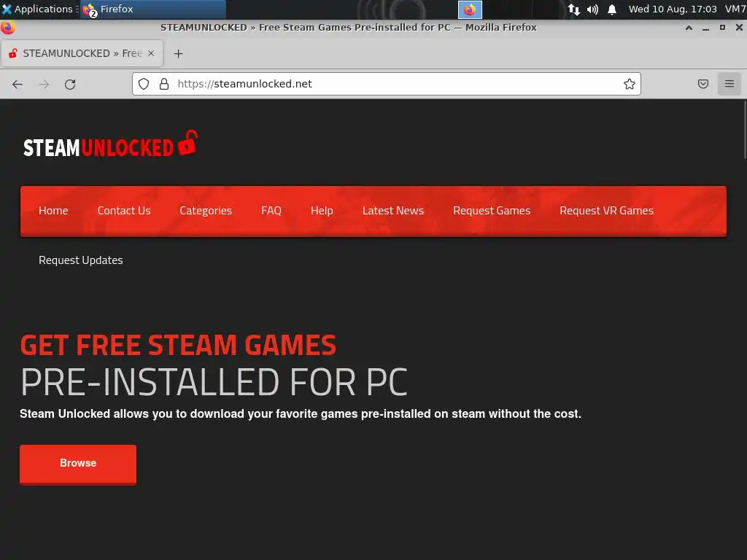Click the workspace switcher Firefox thumbnail
Screen dimensions: 747x560
(470, 9)
